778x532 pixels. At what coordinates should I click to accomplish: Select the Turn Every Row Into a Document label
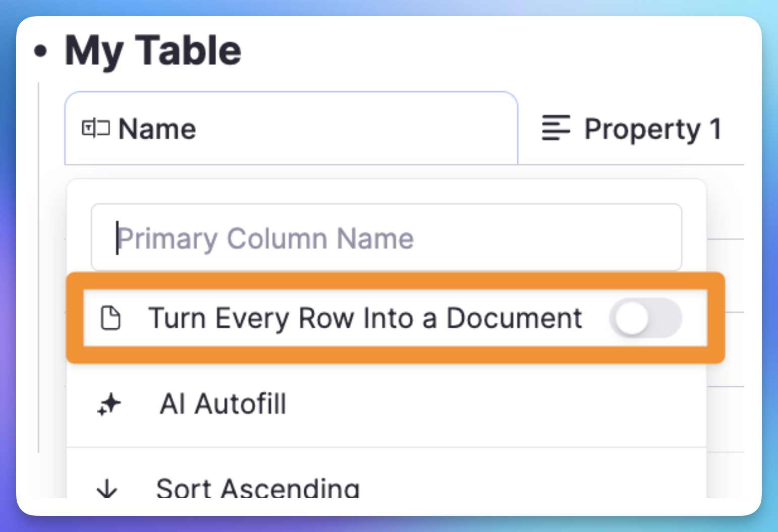point(365,318)
